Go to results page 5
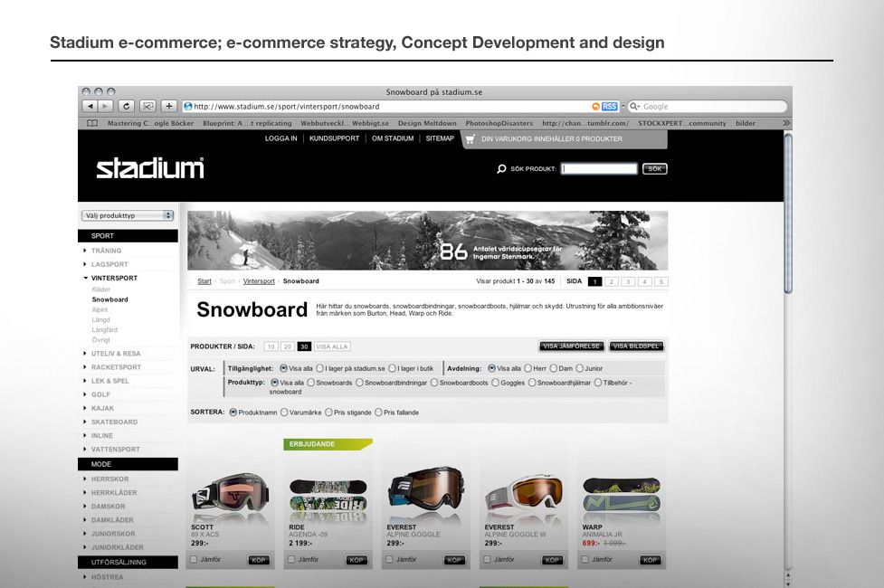Screen dimensions: 884x588 click(x=661, y=281)
